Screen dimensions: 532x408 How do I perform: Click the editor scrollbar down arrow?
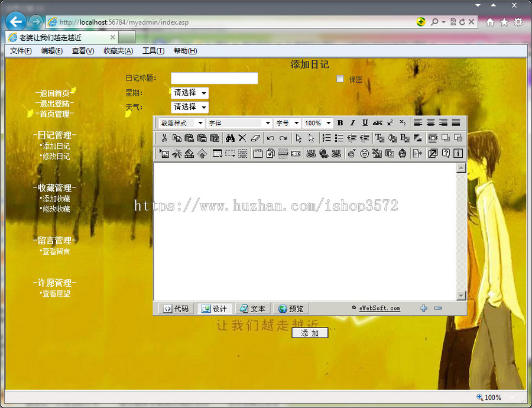(x=460, y=296)
